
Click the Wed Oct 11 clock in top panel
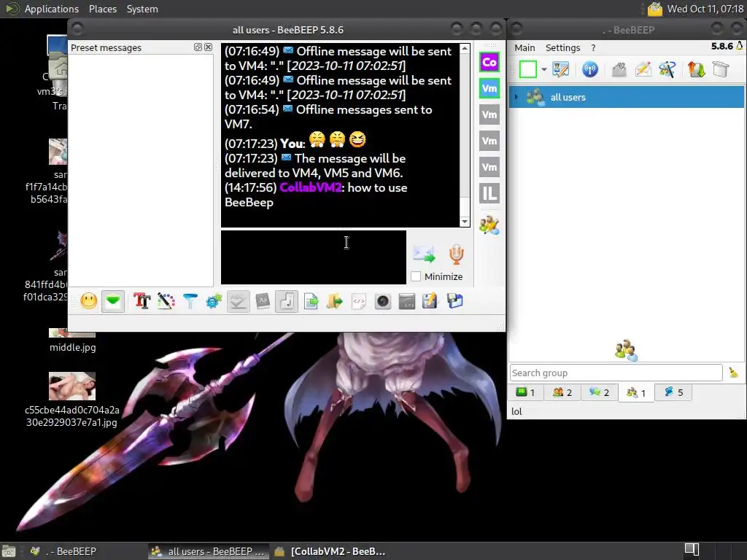tap(705, 9)
